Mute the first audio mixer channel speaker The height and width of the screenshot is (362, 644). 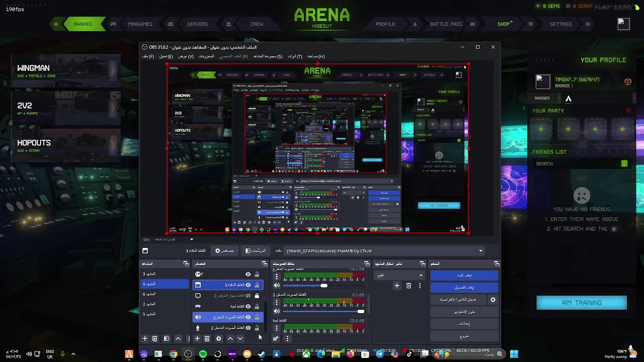276,286
